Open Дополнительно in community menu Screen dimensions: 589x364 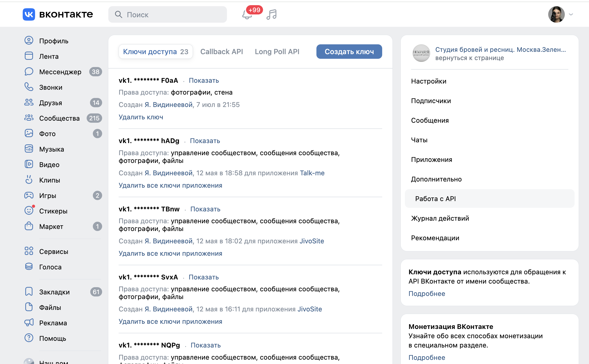[x=436, y=179]
